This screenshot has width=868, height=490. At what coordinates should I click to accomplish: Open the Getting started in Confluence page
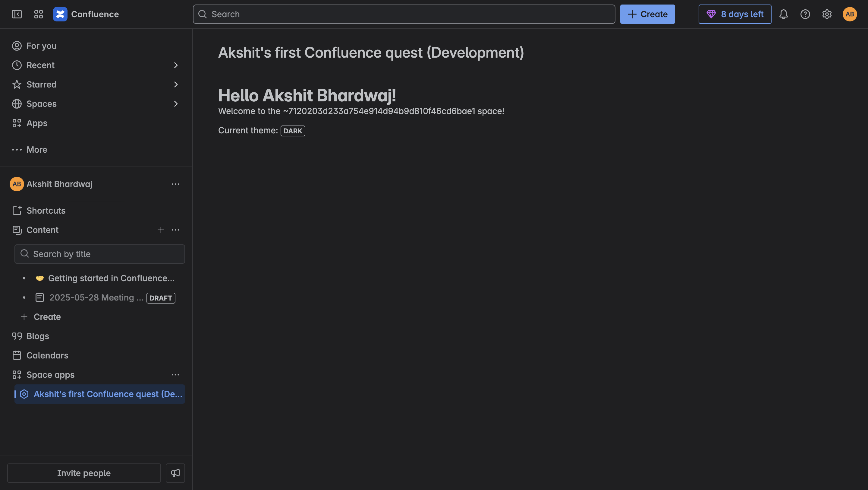pos(111,278)
